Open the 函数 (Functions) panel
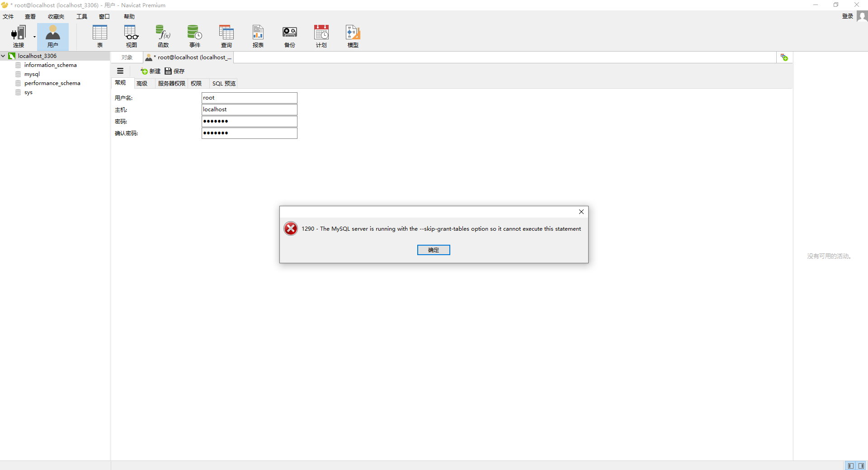 click(x=163, y=36)
